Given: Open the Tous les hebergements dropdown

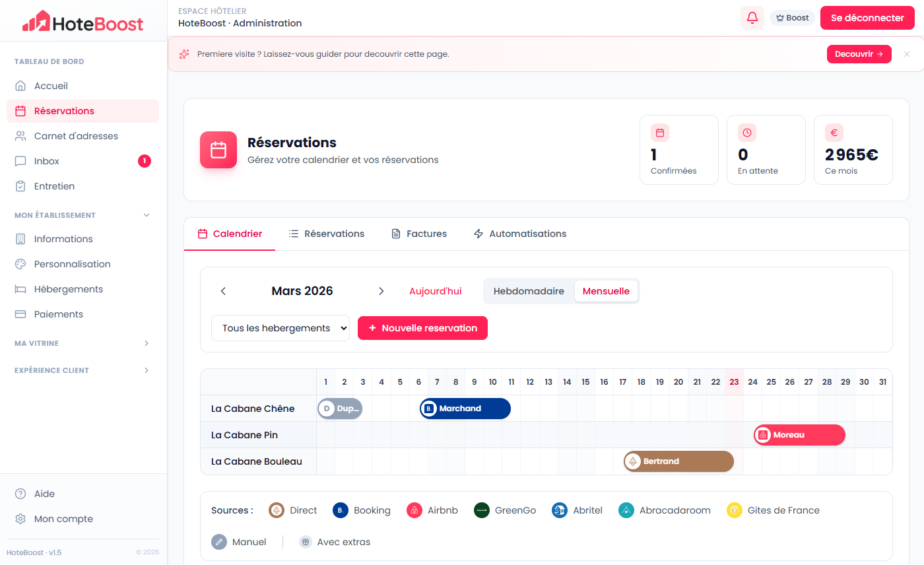Looking at the screenshot, I should coord(280,328).
